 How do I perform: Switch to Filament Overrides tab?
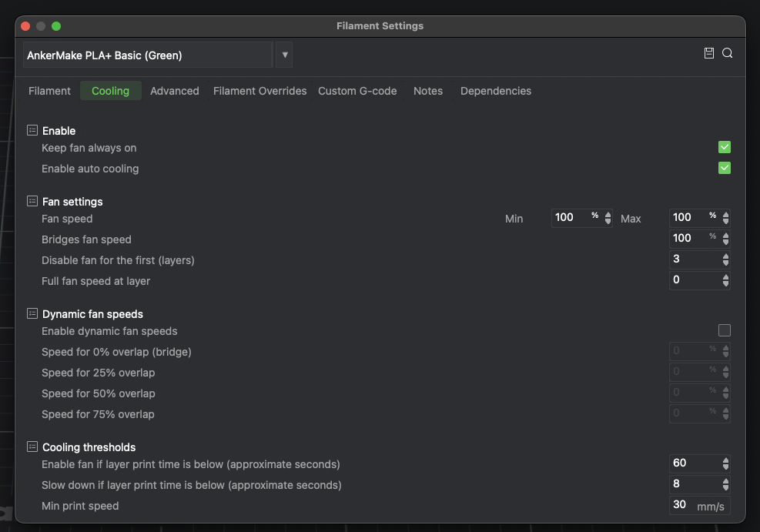click(259, 91)
